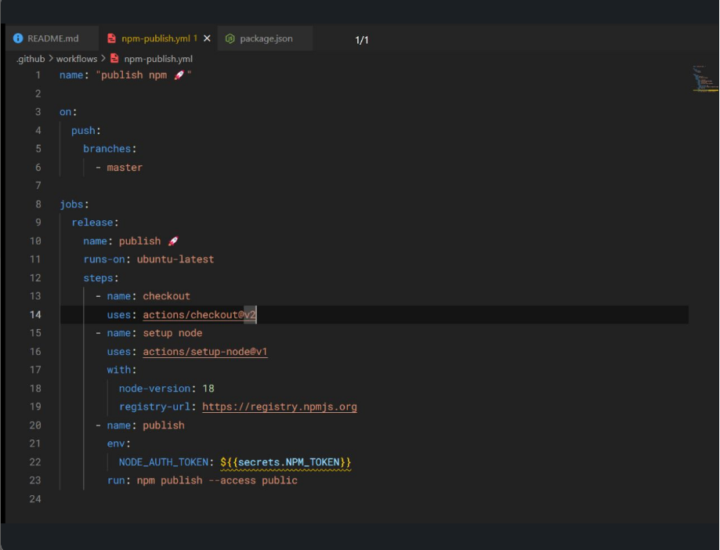Click the node-version value 18

click(x=208, y=388)
